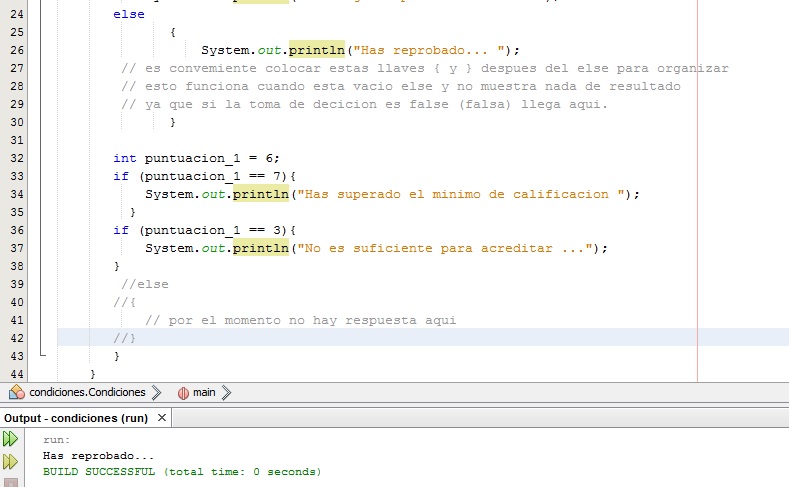Screen dimensions: 789x487
Task: Click "Has reprobado..." in the output window
Action: [98, 455]
